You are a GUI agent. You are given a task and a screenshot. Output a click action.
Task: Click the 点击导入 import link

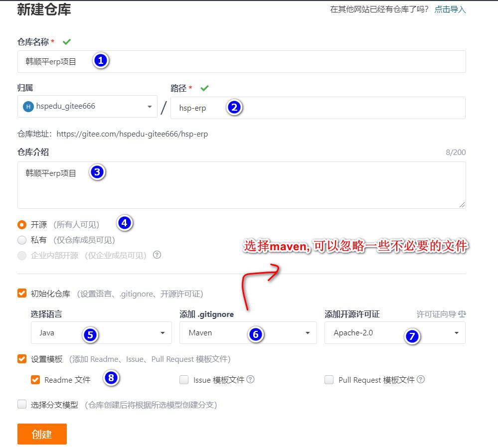[450, 9]
